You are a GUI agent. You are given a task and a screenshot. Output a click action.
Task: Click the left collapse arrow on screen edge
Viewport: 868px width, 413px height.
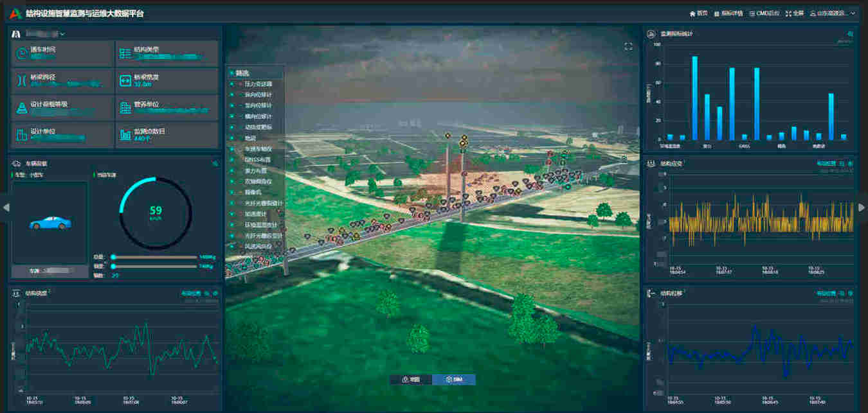[6, 207]
